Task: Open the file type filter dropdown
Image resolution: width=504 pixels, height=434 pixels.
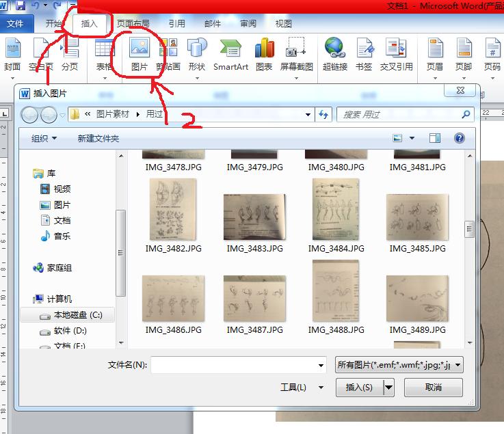Action: [x=458, y=365]
